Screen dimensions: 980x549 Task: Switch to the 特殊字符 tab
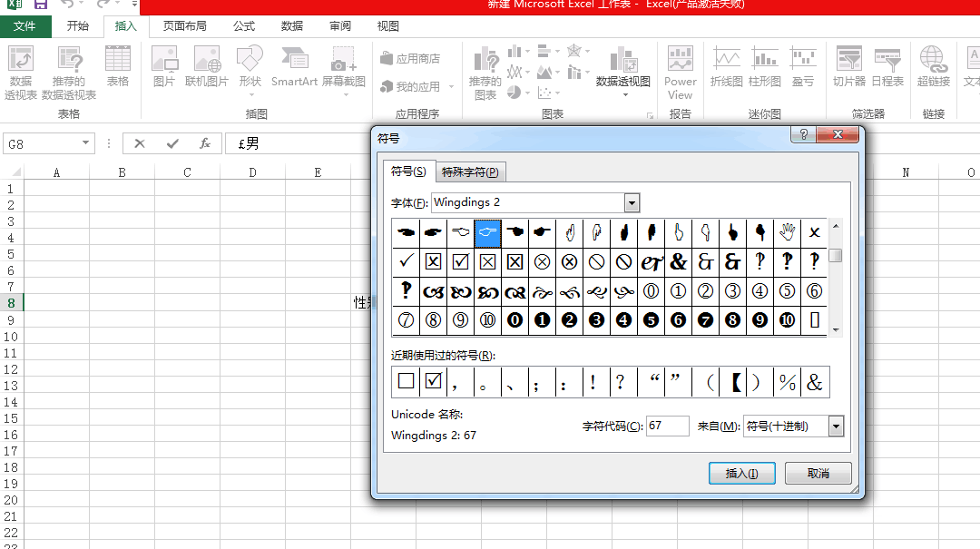point(469,172)
